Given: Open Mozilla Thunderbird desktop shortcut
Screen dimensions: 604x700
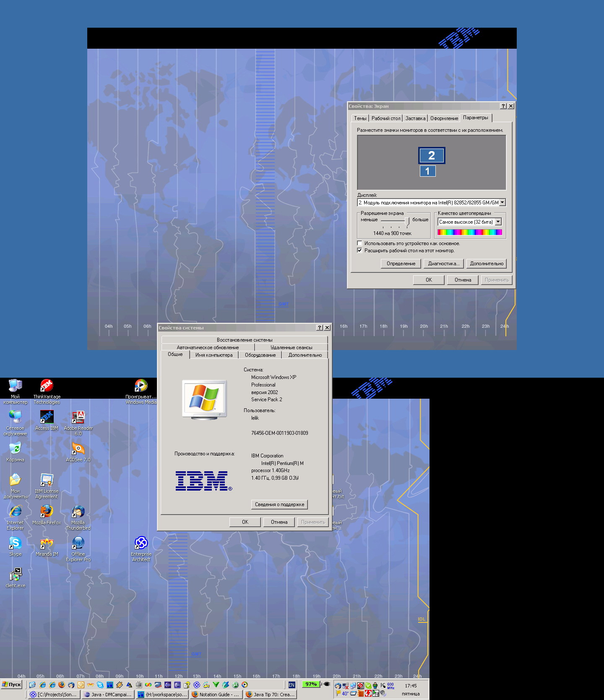Looking at the screenshot, I should click(x=78, y=512).
